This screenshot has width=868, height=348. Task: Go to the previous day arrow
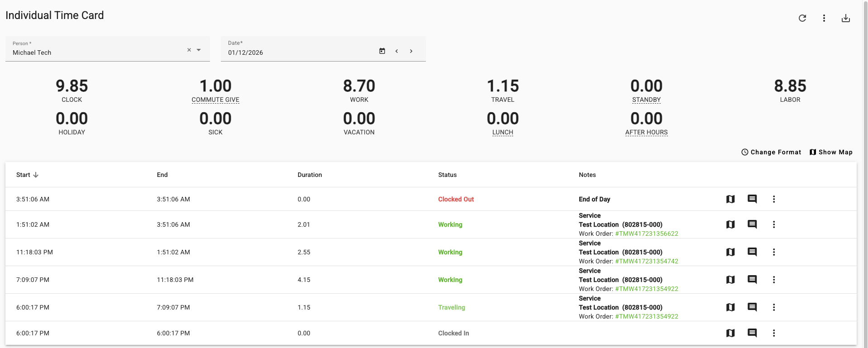[397, 51]
